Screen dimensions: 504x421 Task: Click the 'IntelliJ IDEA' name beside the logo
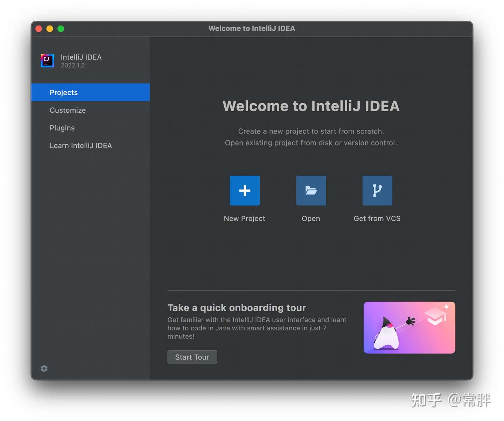tap(81, 57)
